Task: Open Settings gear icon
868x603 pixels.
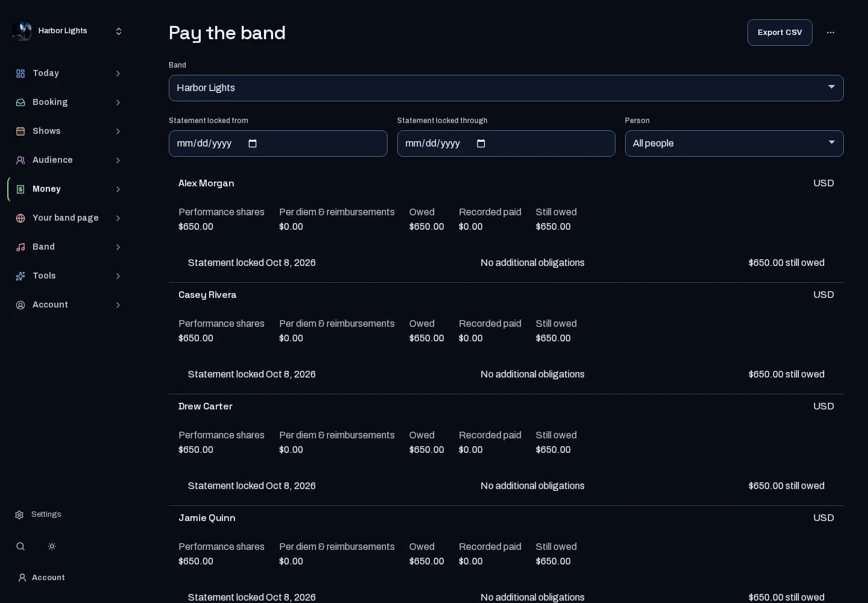Action: (19, 515)
